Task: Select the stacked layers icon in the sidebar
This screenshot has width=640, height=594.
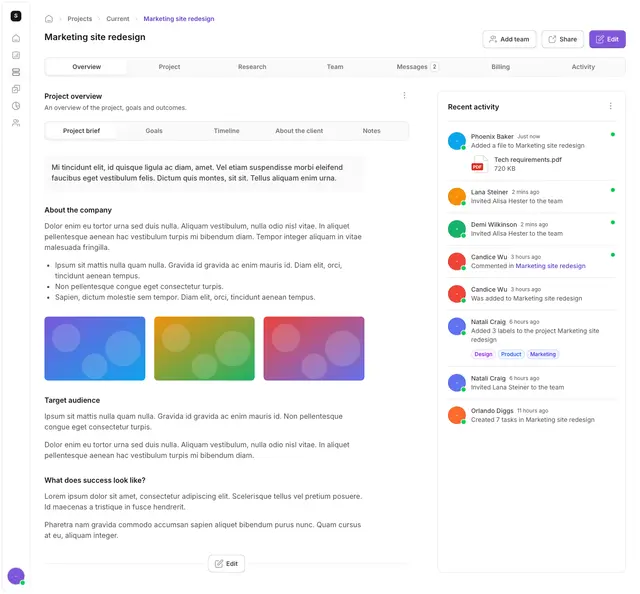Action: (x=16, y=72)
